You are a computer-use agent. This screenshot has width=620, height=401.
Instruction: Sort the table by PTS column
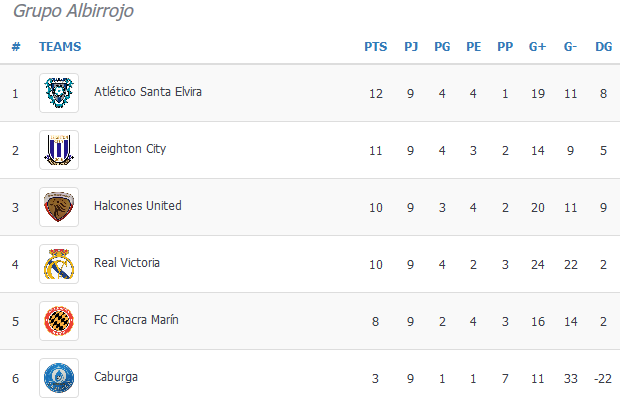coord(376,47)
